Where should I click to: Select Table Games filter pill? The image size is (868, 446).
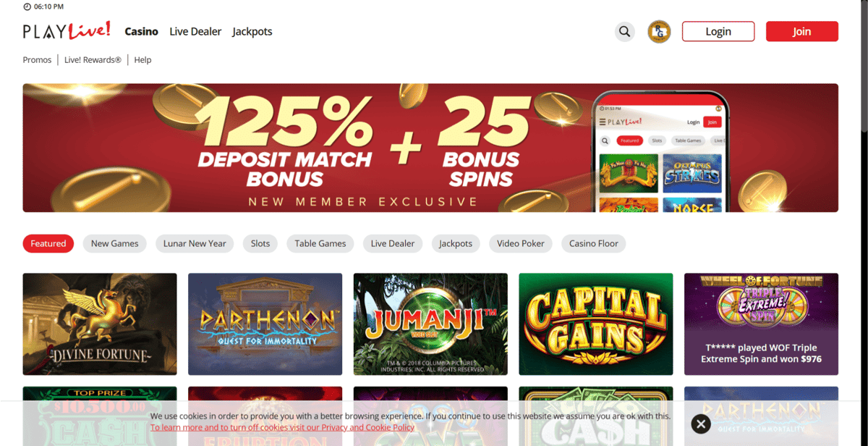point(320,243)
